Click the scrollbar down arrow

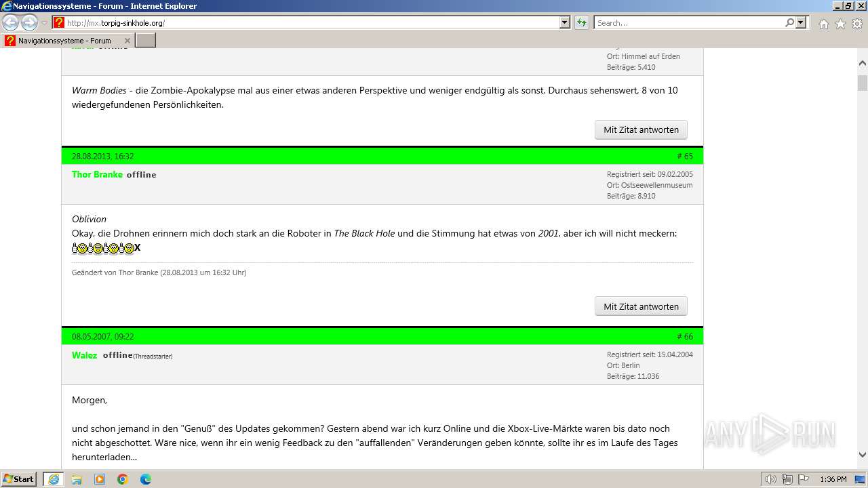tap(862, 455)
